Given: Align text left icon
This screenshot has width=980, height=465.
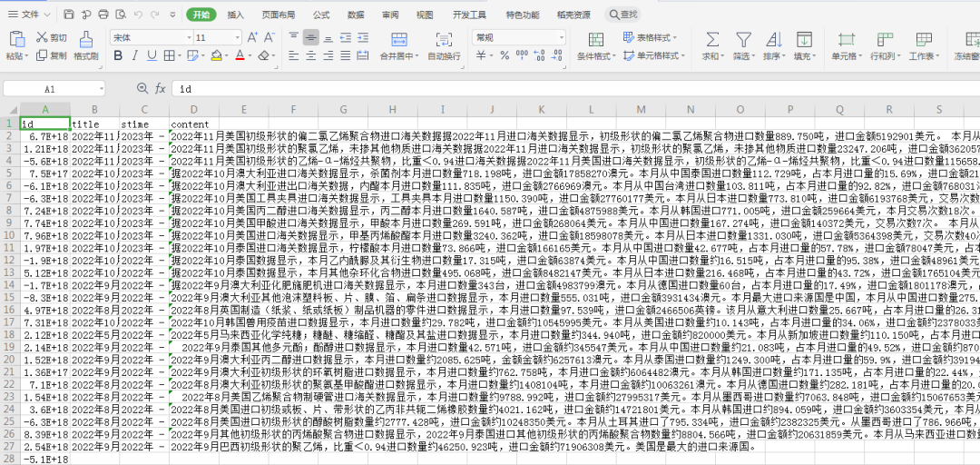Looking at the screenshot, I should coord(294,55).
